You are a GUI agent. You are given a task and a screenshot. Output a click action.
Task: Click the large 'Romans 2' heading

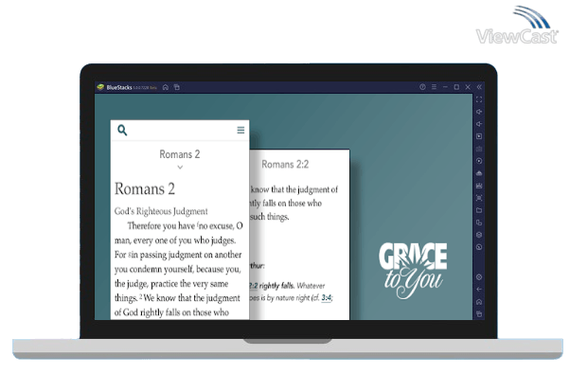tap(145, 189)
